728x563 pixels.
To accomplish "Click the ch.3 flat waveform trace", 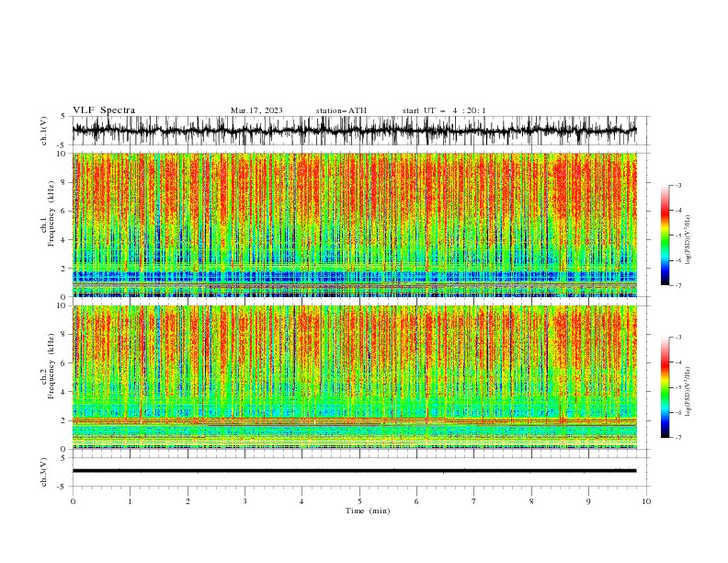I will (354, 471).
